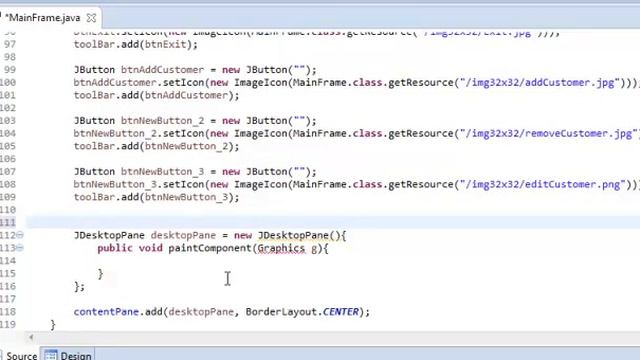Click the horizontal scrollbar left arrow

coord(31,337)
